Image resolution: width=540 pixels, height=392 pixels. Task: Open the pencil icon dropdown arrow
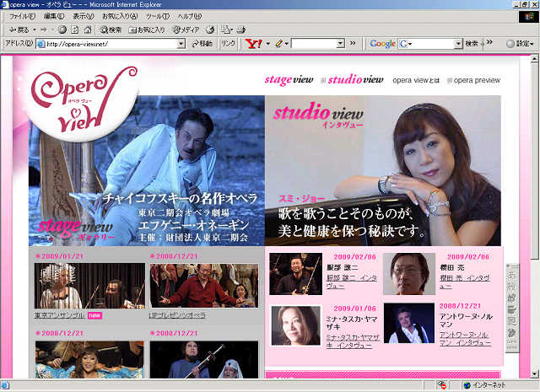(287, 44)
